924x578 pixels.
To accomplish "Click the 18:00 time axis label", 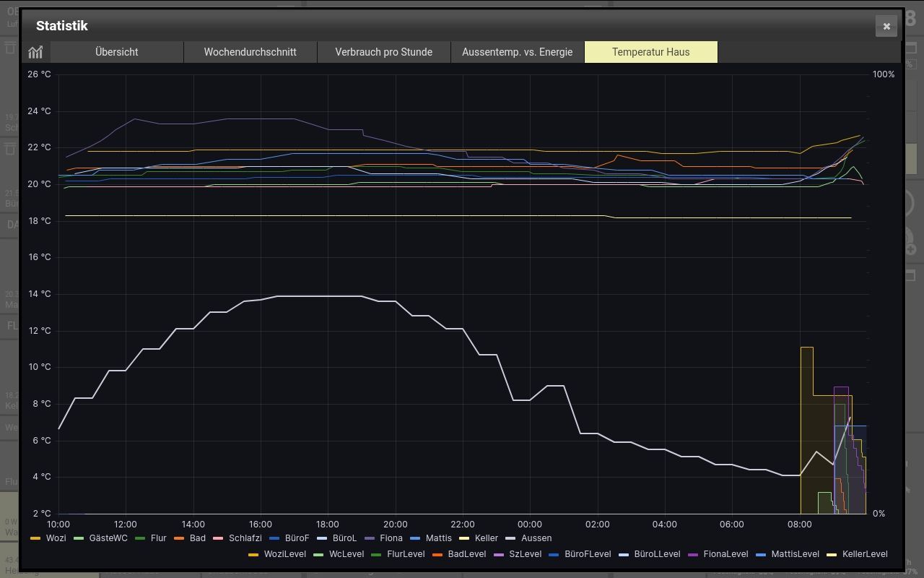I will coord(328,525).
